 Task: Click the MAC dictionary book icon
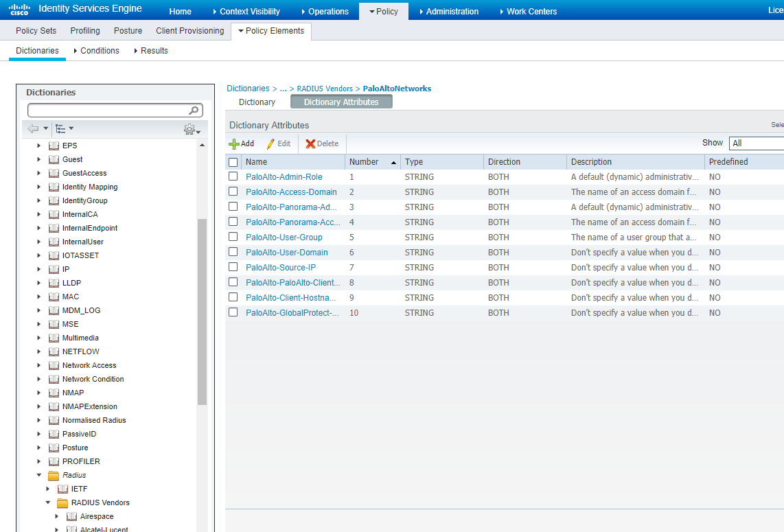54,297
